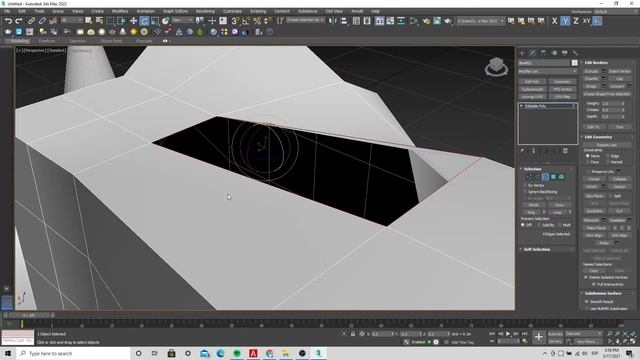The width and height of the screenshot is (640, 360).
Task: Open the Motion command panel tab
Action: 554,53
